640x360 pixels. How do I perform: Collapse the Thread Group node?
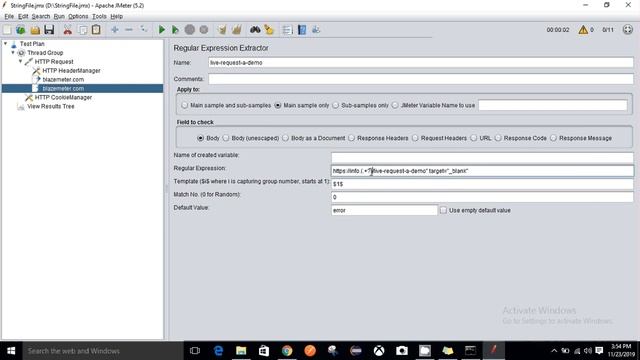coord(13,52)
